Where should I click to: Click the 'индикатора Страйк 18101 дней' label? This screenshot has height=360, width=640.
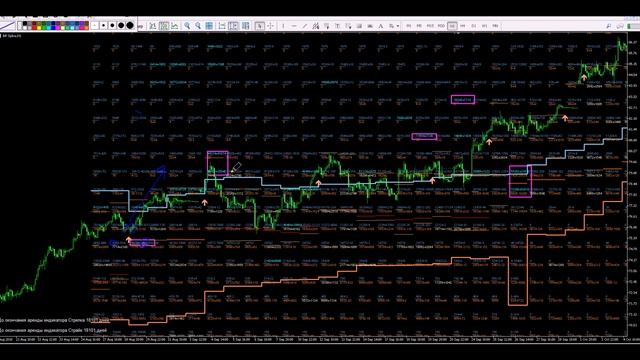(x=77, y=330)
